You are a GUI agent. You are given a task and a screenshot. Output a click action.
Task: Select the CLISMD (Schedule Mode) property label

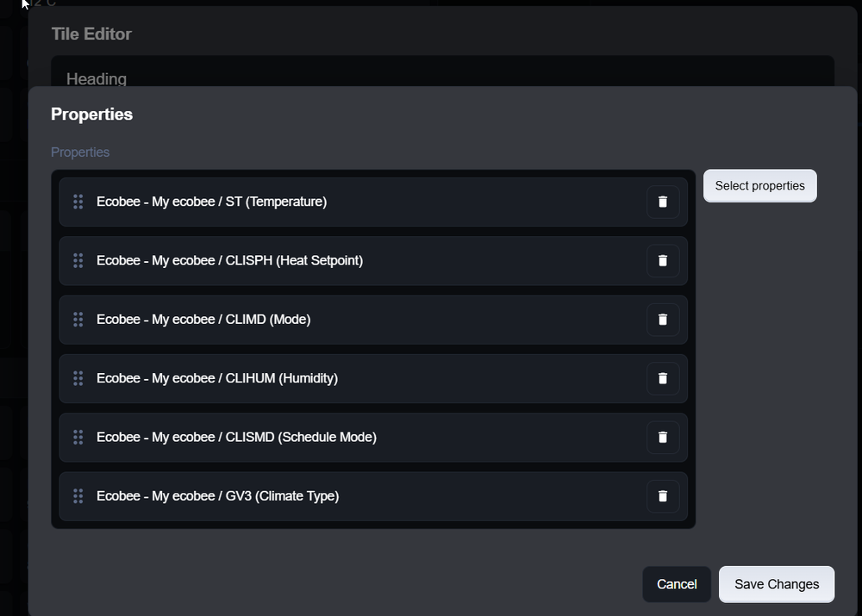(x=236, y=437)
